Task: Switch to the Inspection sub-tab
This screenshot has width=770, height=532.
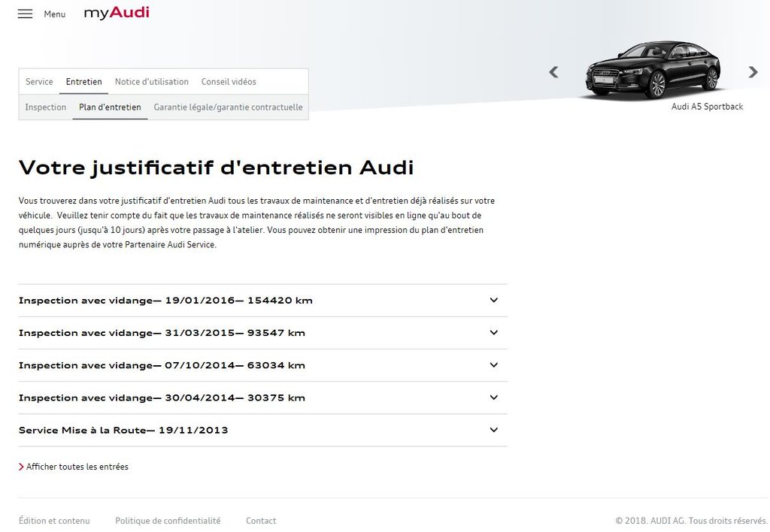Action: [x=46, y=107]
